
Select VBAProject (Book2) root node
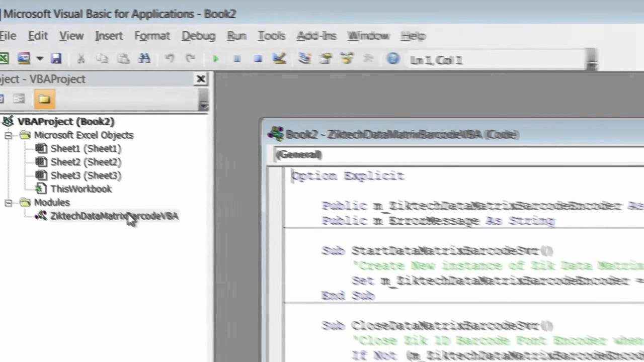(x=66, y=122)
